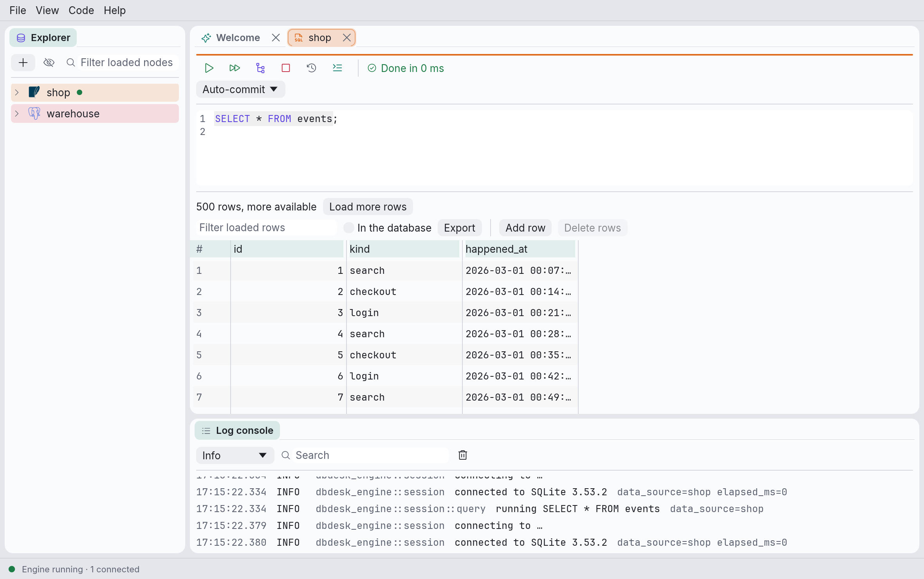
Task: Expand the warehouse tree node
Action: [17, 113]
